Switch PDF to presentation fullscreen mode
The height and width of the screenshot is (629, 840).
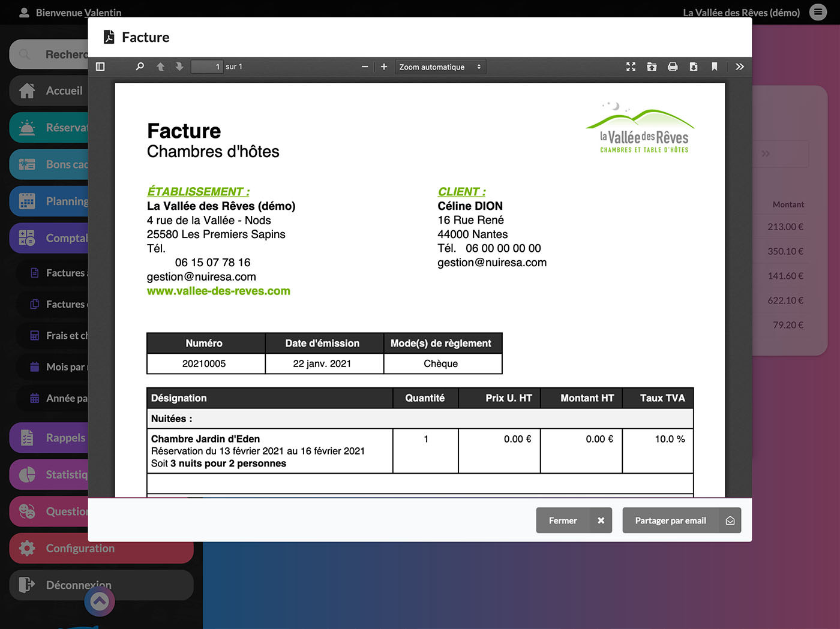pyautogui.click(x=631, y=67)
